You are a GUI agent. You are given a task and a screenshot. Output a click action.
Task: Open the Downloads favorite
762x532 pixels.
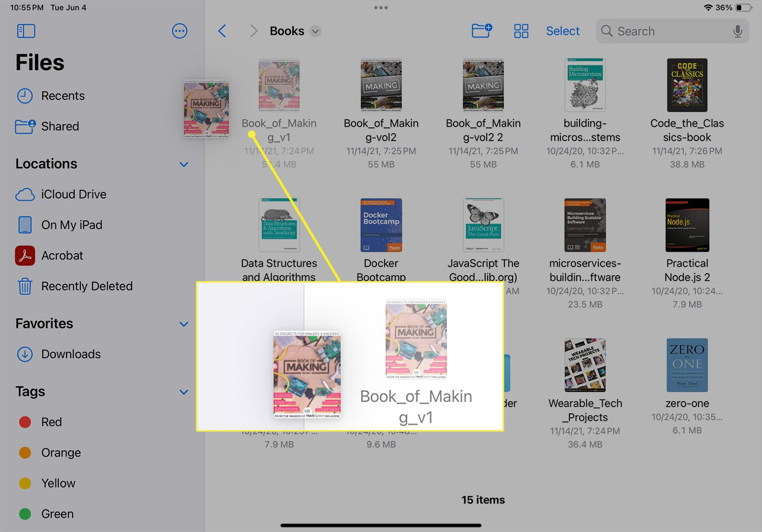[71, 354]
